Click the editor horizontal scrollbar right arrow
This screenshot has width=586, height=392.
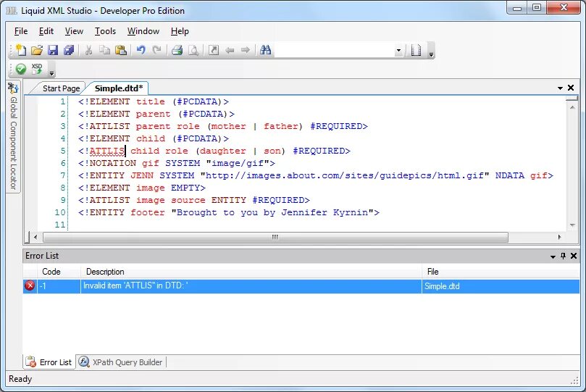pos(559,237)
